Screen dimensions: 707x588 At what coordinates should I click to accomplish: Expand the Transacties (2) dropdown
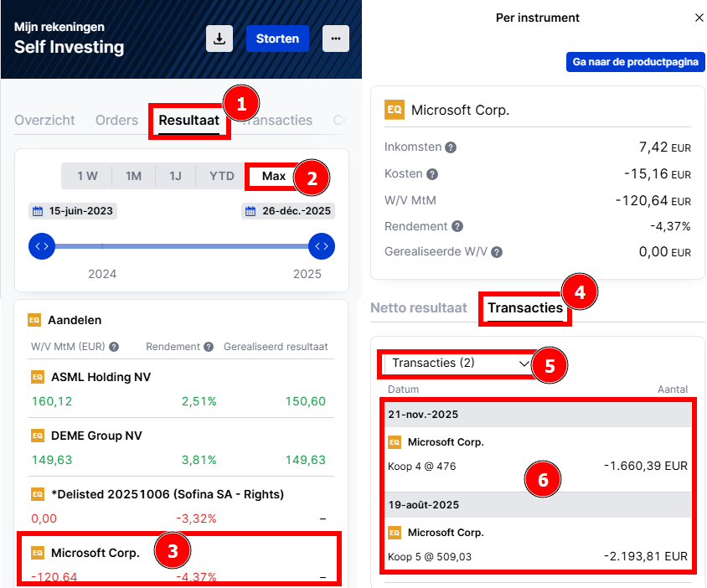[459, 364]
